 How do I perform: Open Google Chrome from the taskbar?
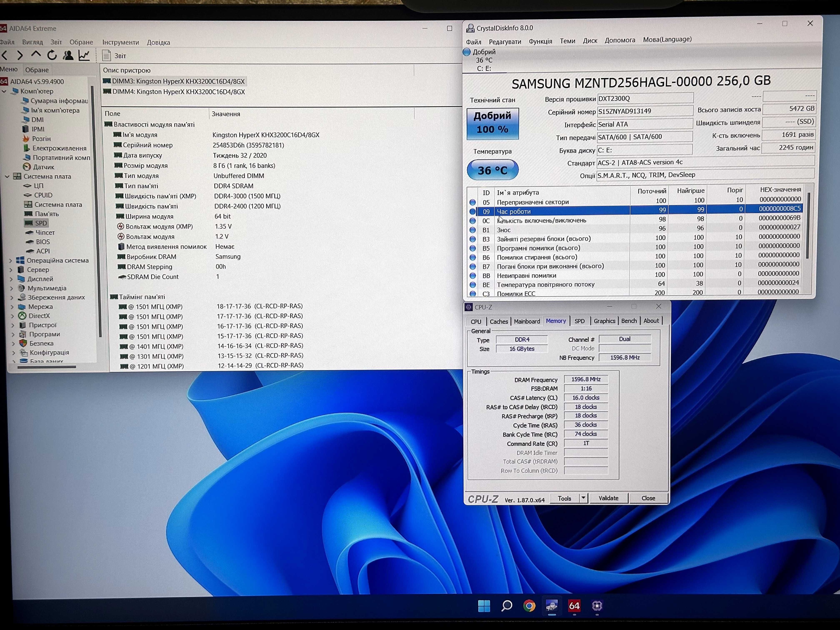(529, 606)
